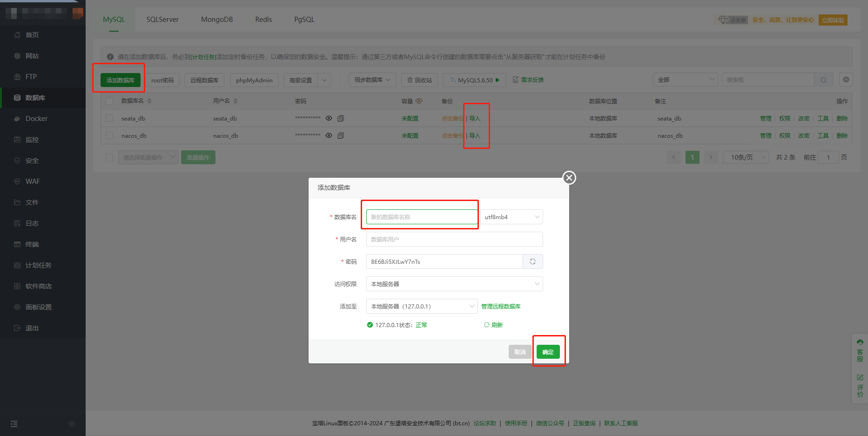Expand the 访问权限 本地服务器 dropdown

(454, 284)
